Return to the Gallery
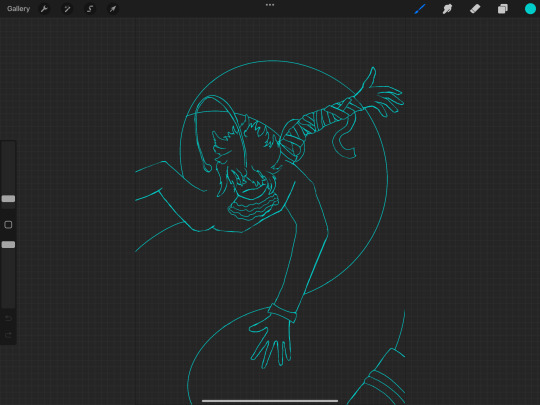The height and width of the screenshot is (405, 540). point(18,9)
